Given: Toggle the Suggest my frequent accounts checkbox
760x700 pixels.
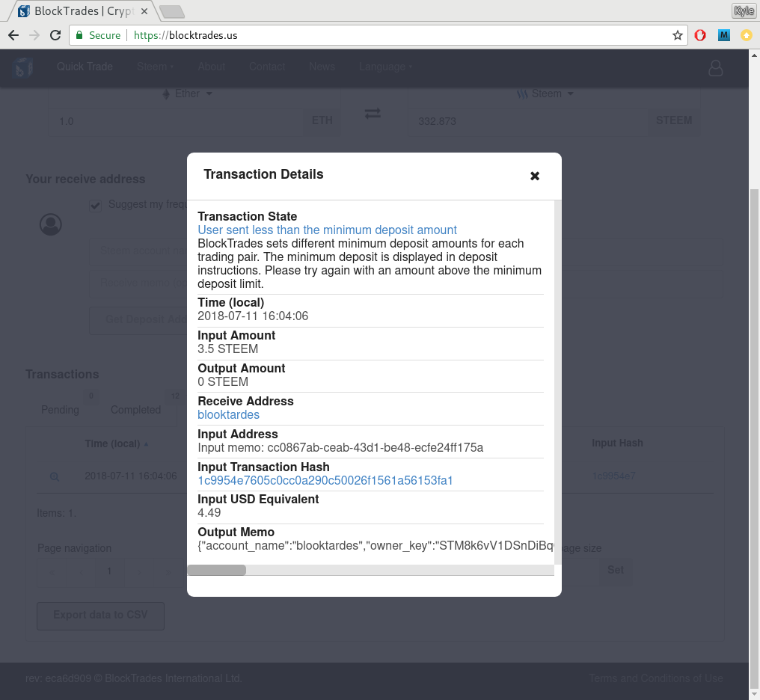Looking at the screenshot, I should (95, 205).
